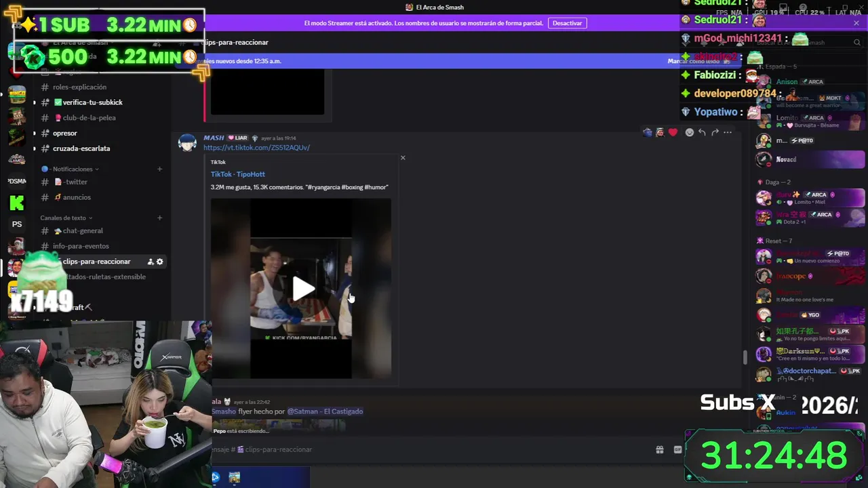Invite members to clips-para-reaccionar
Viewport: 868px width, 488px height.
(151, 262)
